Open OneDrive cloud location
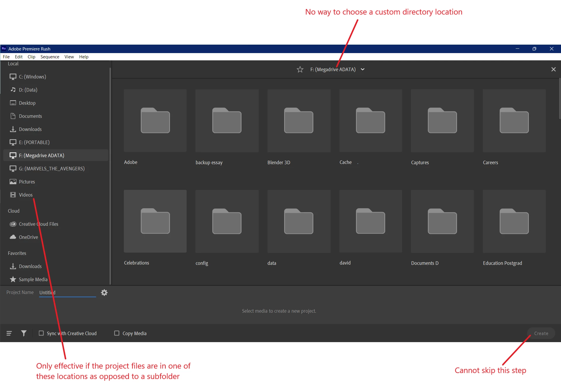This screenshot has height=392, width=561. pyautogui.click(x=28, y=237)
